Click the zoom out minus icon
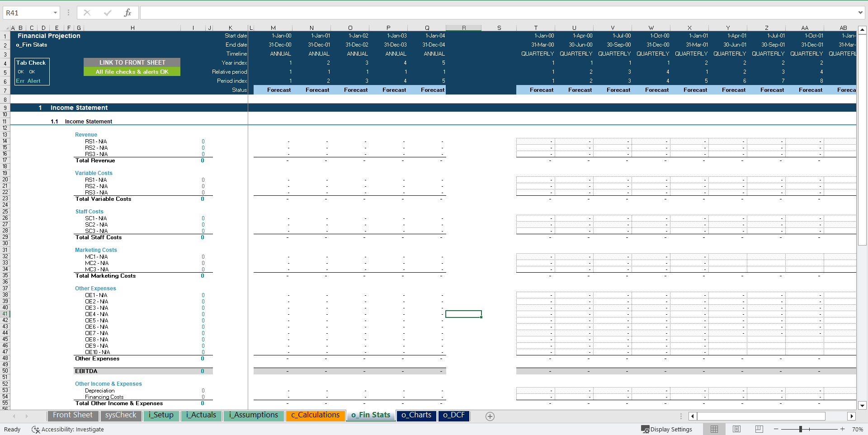 (776, 429)
